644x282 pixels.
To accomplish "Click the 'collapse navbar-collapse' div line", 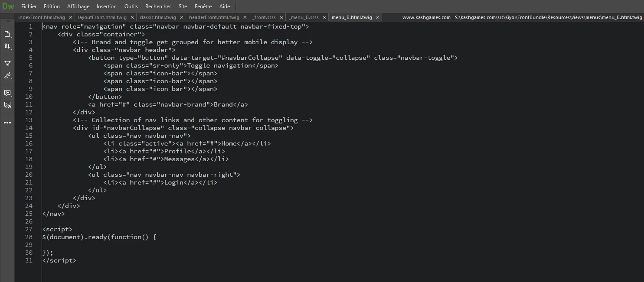I will tap(183, 128).
